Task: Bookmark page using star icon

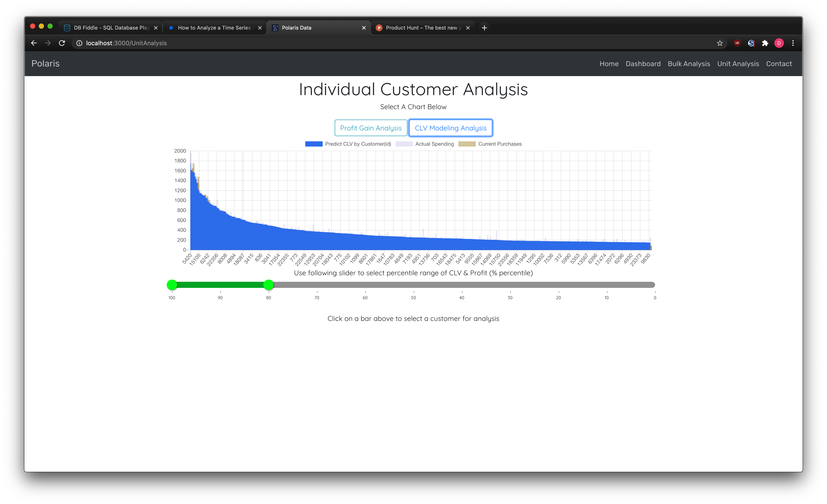Action: pos(719,43)
